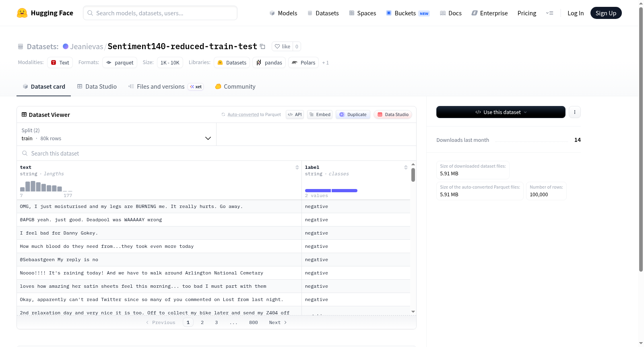Switch to the Community tab
The width and height of the screenshot is (644, 347).
(235, 86)
